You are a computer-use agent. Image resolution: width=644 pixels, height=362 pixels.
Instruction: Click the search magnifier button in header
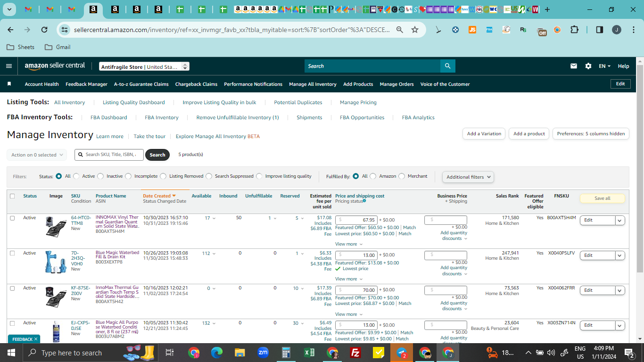(x=447, y=66)
